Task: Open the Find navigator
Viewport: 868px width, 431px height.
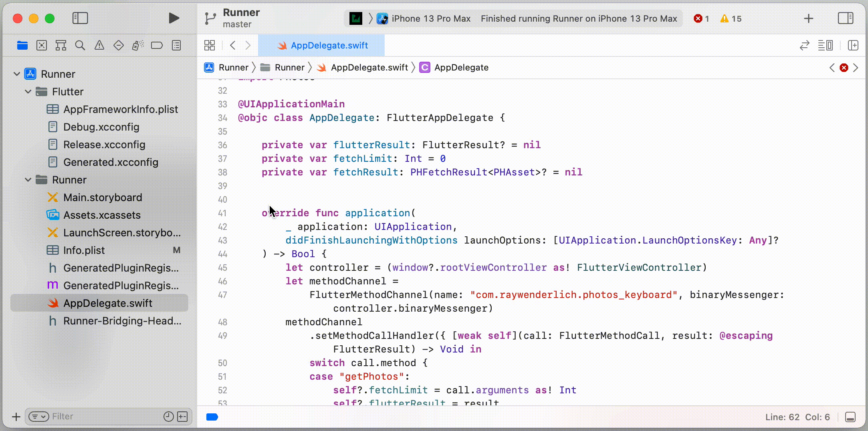Action: [x=80, y=45]
